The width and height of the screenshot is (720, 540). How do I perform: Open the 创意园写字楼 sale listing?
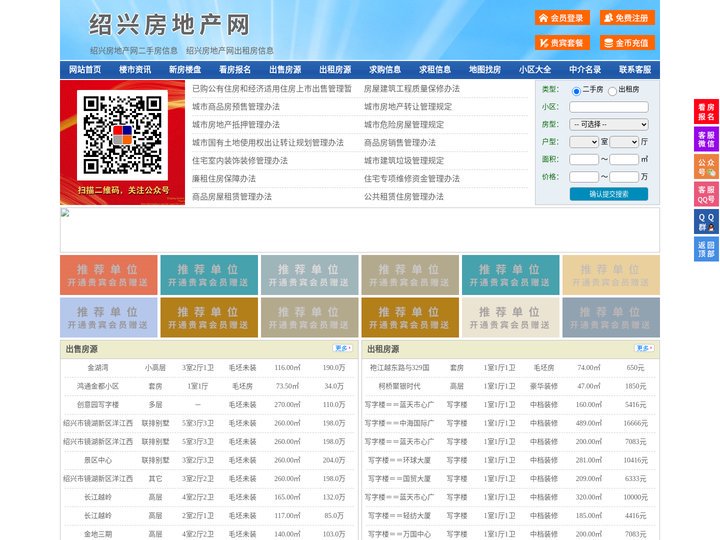point(98,405)
